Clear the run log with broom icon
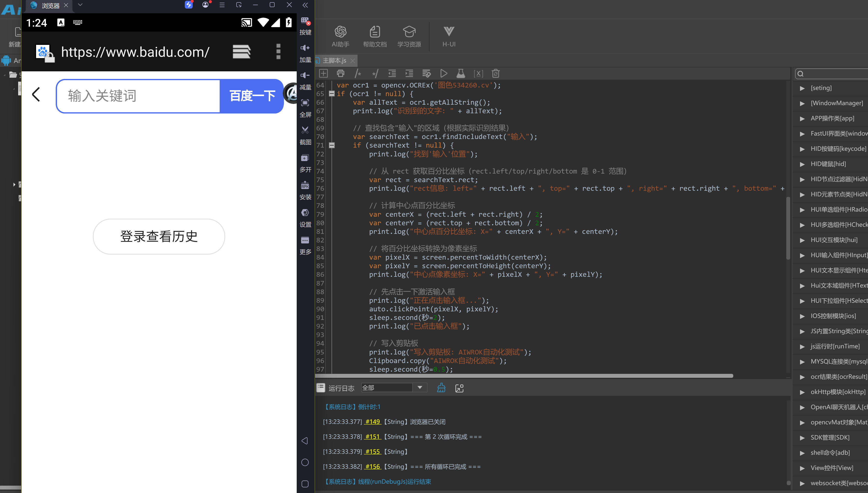The image size is (868, 493). click(441, 388)
